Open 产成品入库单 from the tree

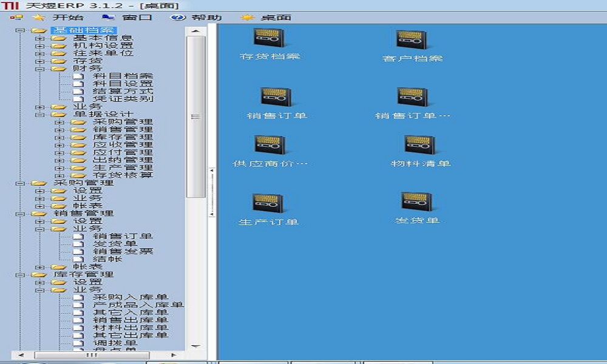(137, 305)
